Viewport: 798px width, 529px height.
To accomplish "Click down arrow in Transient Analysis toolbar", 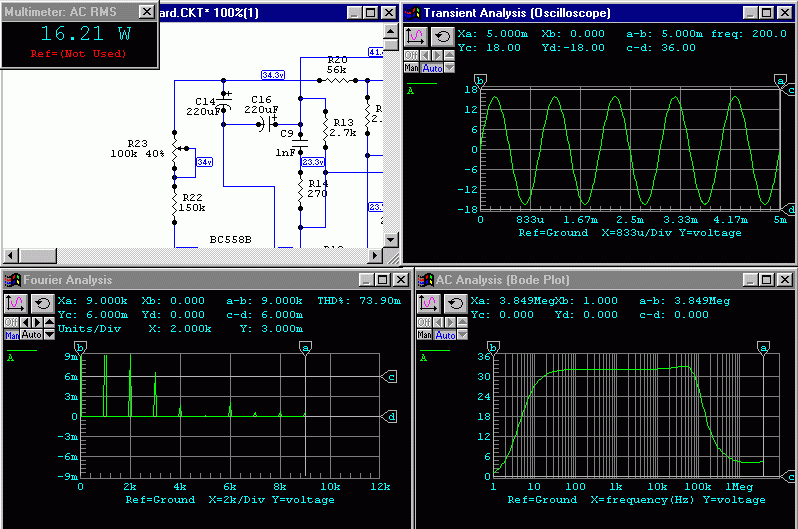I will point(449,68).
